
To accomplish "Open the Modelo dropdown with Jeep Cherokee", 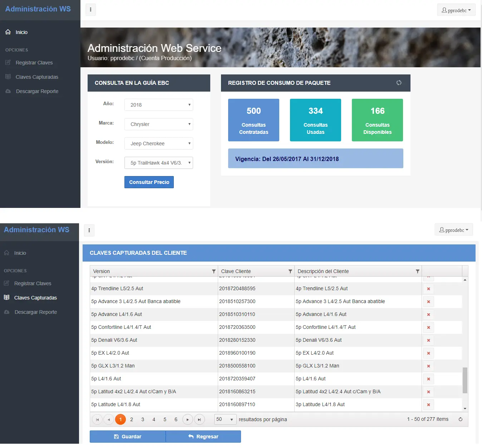I will click(159, 143).
